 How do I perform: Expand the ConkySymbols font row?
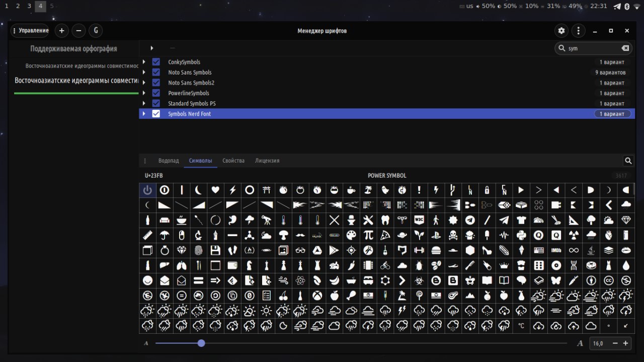(x=144, y=62)
